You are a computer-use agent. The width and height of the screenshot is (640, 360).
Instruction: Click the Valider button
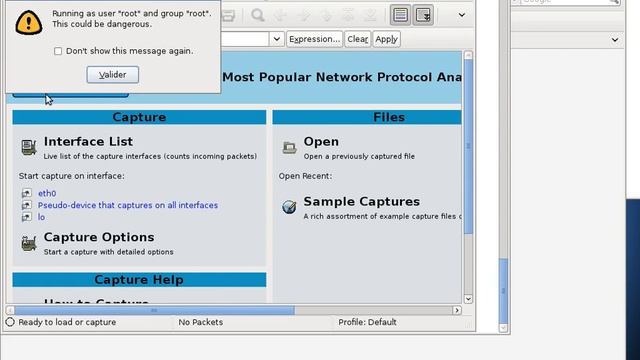click(x=113, y=75)
